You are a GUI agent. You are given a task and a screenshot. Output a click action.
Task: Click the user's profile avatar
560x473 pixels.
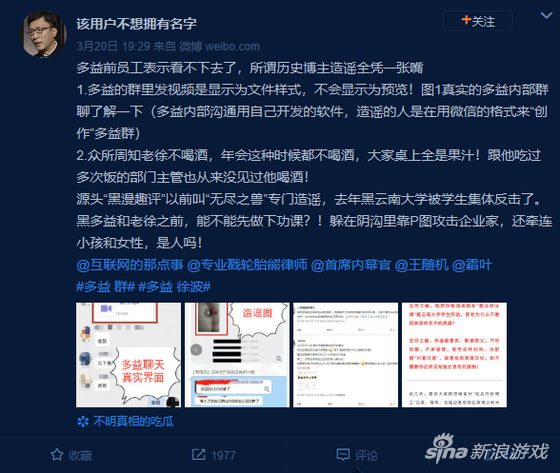[43, 34]
